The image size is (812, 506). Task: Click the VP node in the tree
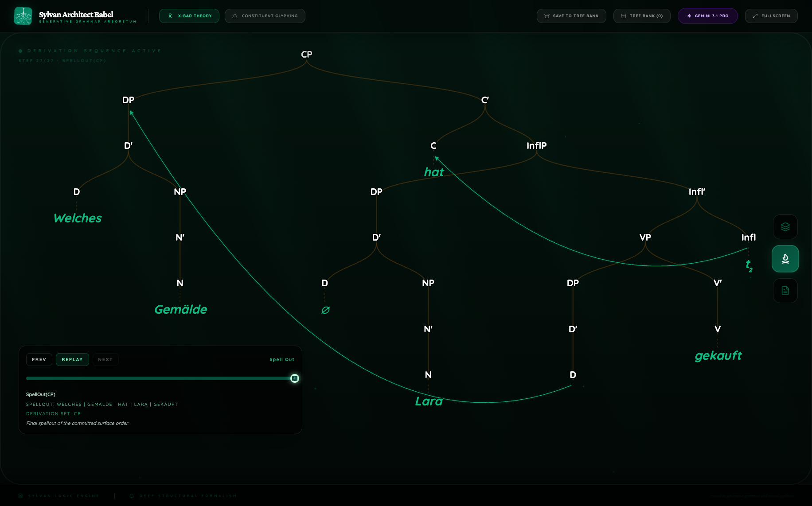pos(645,237)
